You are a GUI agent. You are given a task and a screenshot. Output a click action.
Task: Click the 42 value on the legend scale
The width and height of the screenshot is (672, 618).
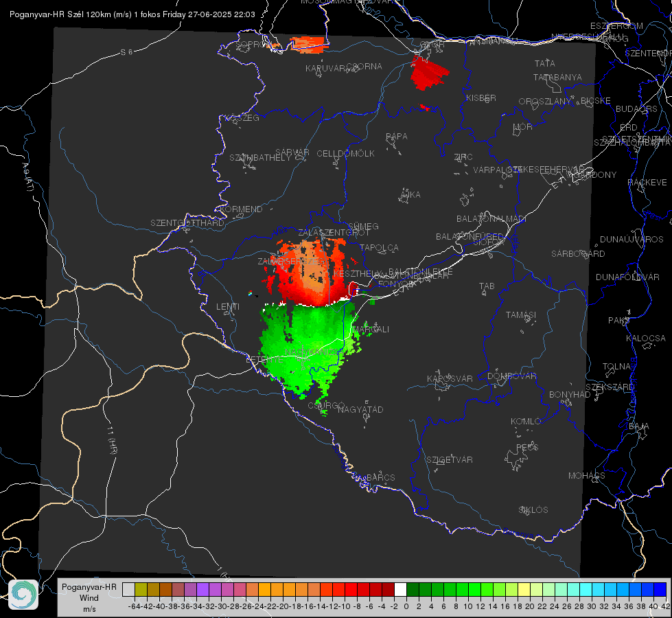(x=666, y=606)
